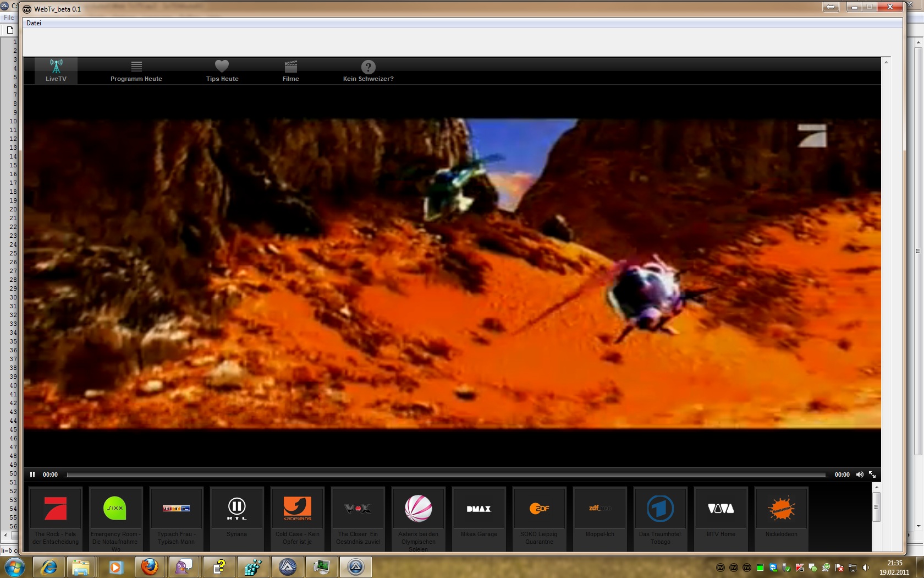The image size is (924, 578).
Task: Mute the player volume
Action: [860, 475]
